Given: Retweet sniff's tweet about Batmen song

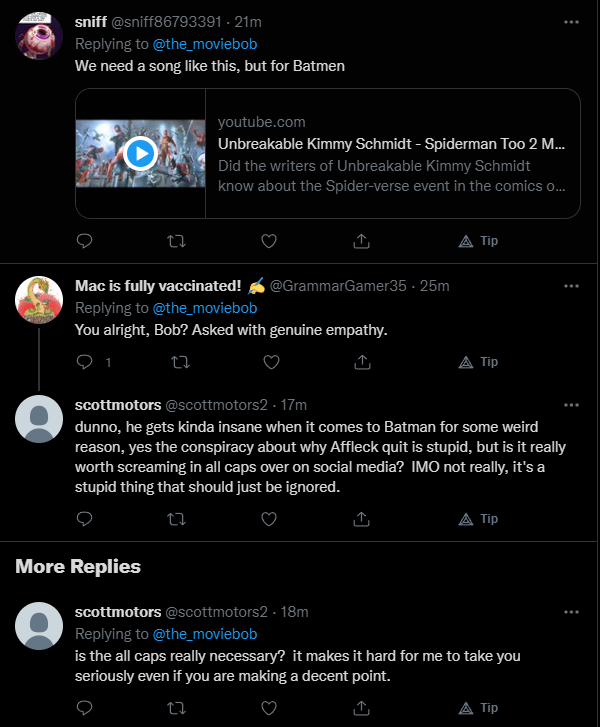Looking at the screenshot, I should tap(177, 241).
